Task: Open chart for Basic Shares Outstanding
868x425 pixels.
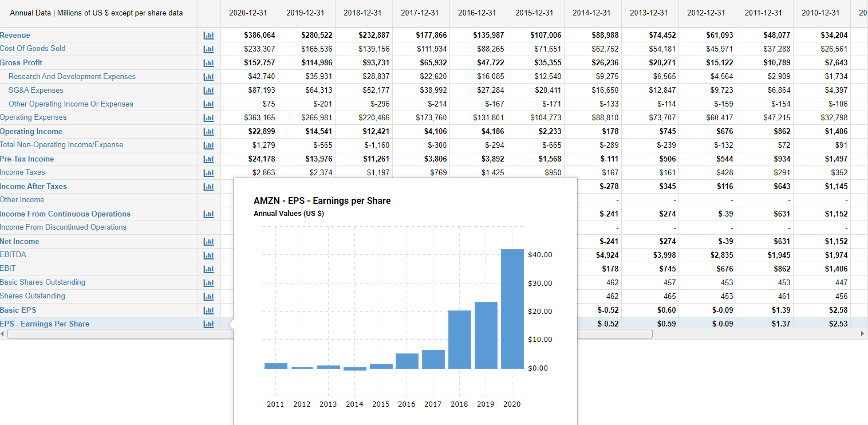Action: 207,282
